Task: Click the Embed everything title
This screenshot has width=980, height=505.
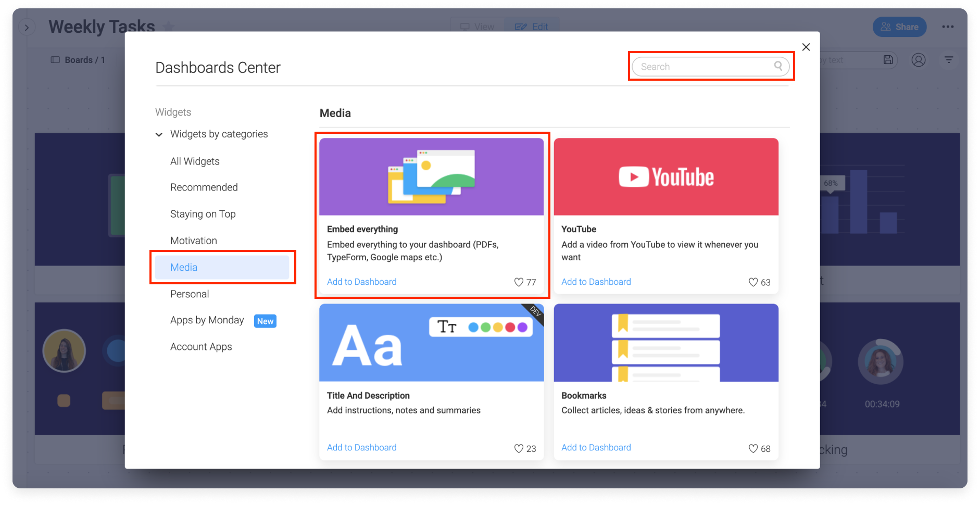Action: [x=362, y=229]
